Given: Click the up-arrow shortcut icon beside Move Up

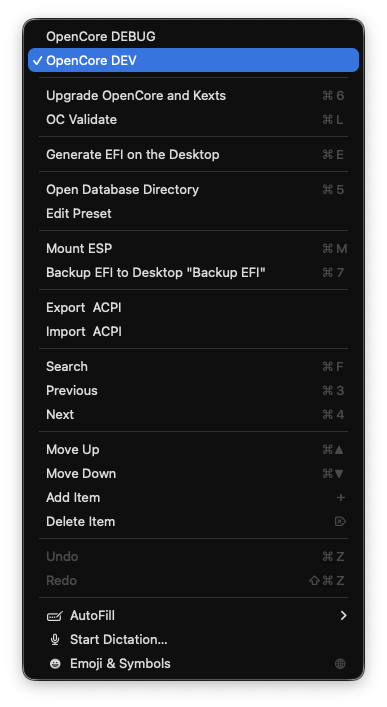Looking at the screenshot, I should pyautogui.click(x=339, y=450).
